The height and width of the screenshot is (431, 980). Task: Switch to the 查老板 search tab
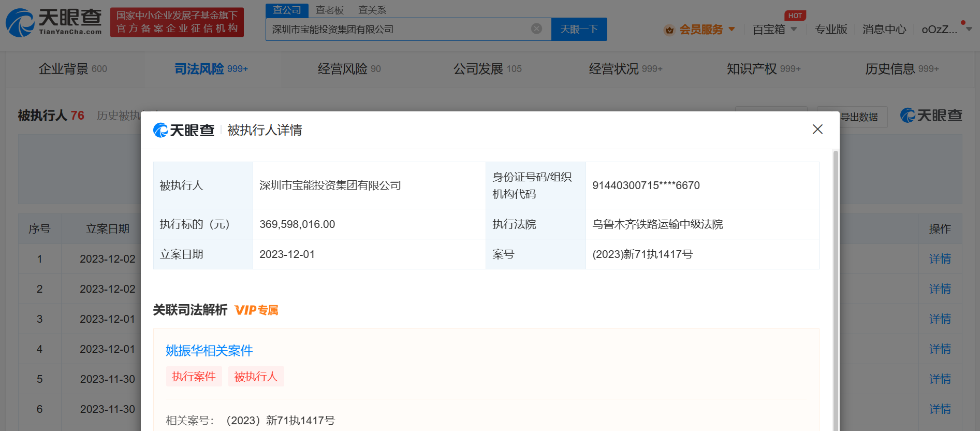pos(330,10)
